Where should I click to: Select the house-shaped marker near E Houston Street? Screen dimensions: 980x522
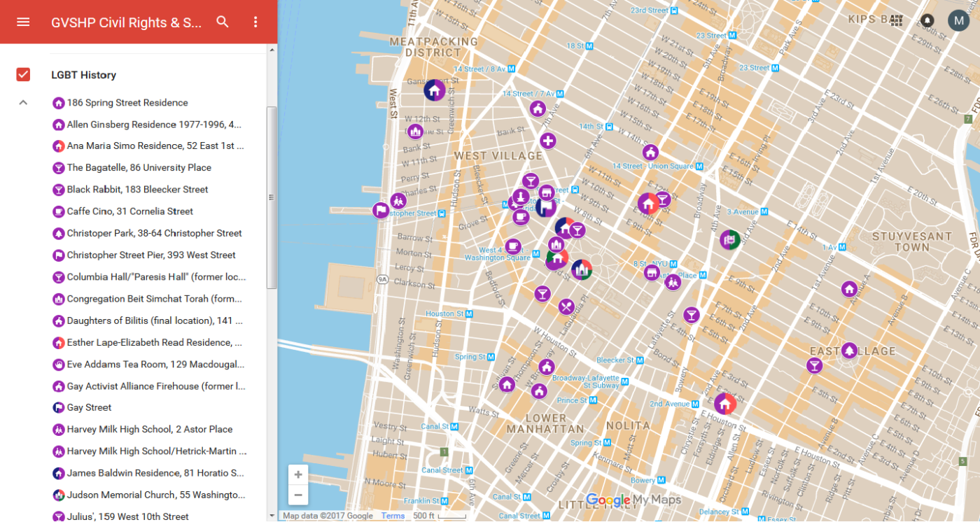(x=725, y=404)
